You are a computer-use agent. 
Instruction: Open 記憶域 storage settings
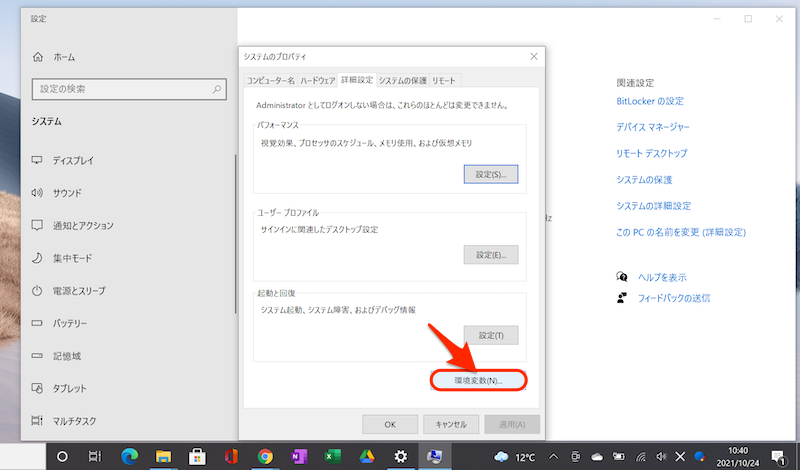click(66, 356)
